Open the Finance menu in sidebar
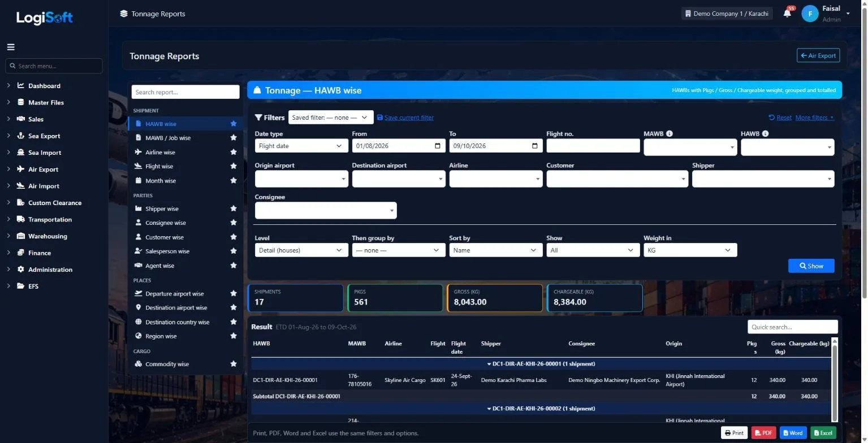The width and height of the screenshot is (868, 443). 40,253
